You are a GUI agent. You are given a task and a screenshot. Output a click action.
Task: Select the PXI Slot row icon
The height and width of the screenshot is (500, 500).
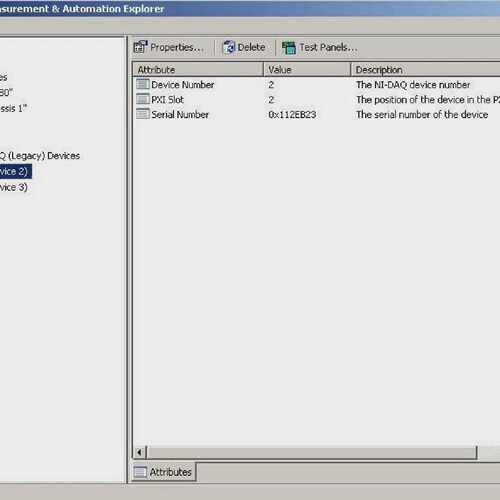[142, 99]
